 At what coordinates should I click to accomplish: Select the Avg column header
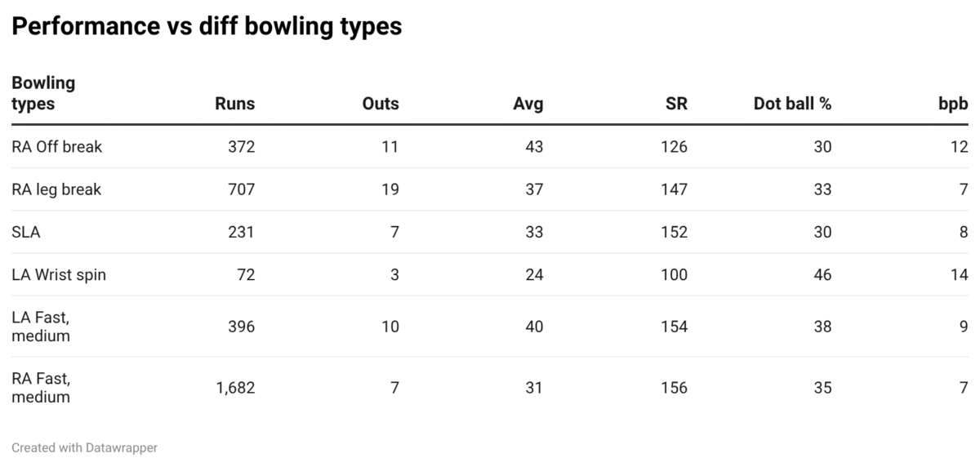[528, 104]
